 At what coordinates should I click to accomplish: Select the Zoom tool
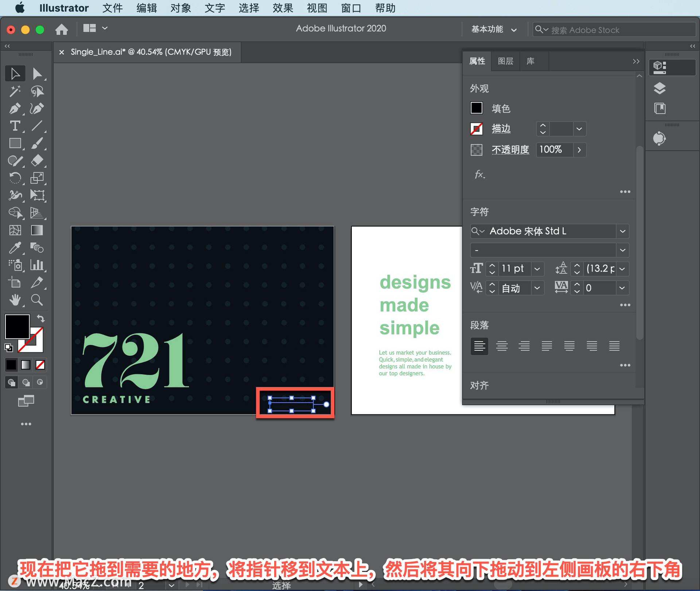click(37, 300)
